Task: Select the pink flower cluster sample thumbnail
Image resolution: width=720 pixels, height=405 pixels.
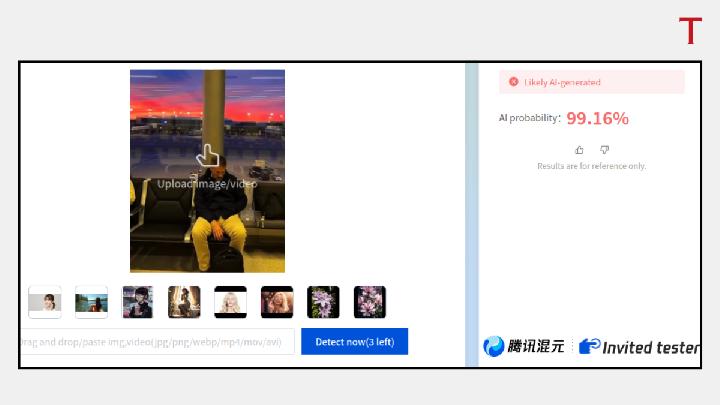Action: point(370,302)
